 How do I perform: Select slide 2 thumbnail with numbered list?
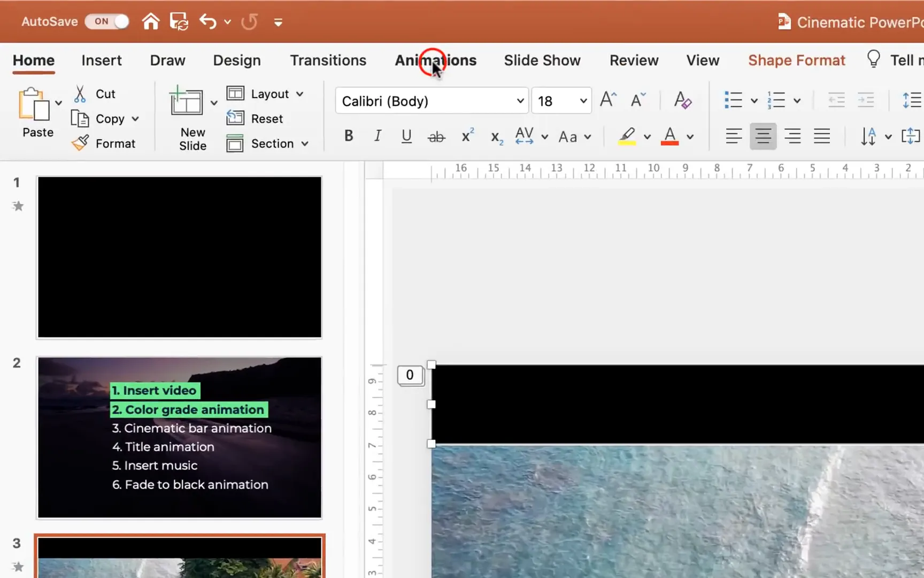(180, 437)
